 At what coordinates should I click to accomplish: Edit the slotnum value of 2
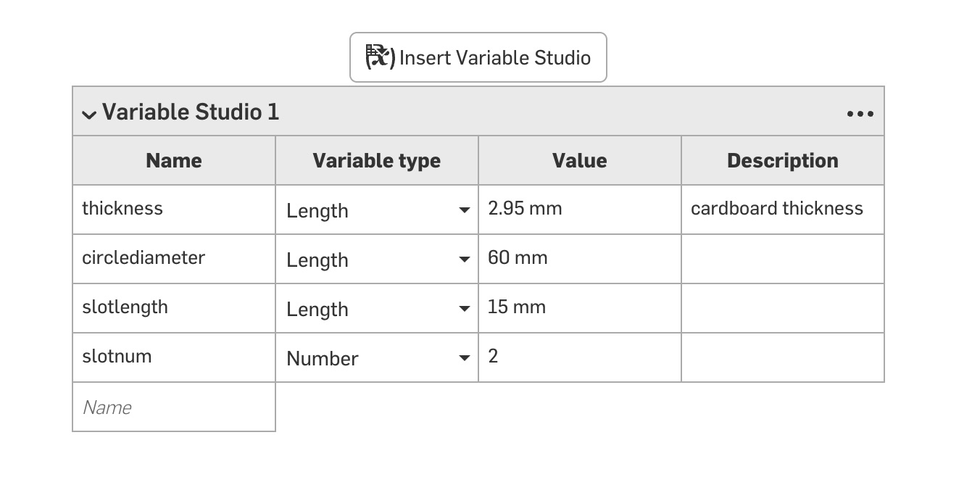(x=580, y=357)
